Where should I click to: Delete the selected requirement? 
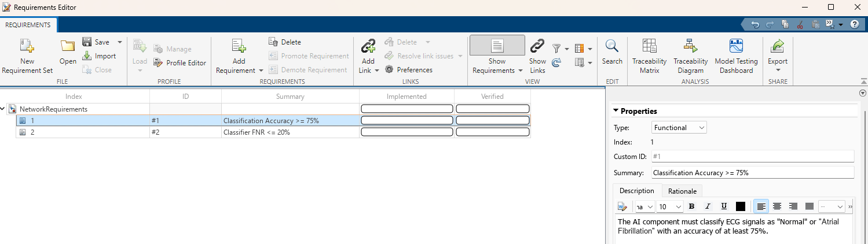pos(285,42)
